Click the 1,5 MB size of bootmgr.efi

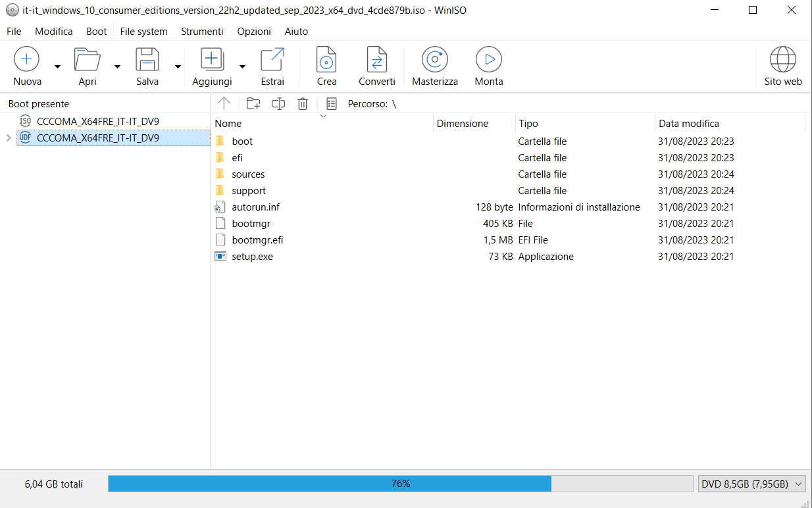coord(498,240)
